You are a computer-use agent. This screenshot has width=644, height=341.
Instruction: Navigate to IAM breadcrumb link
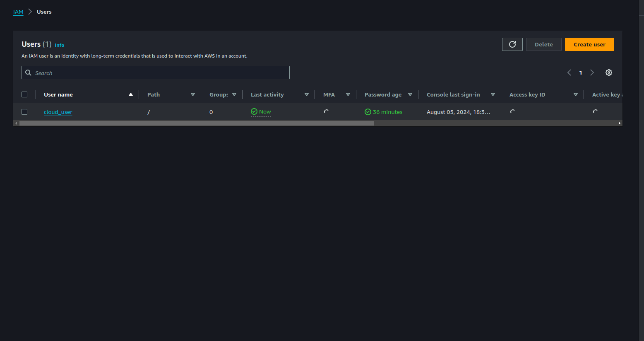coord(18,12)
